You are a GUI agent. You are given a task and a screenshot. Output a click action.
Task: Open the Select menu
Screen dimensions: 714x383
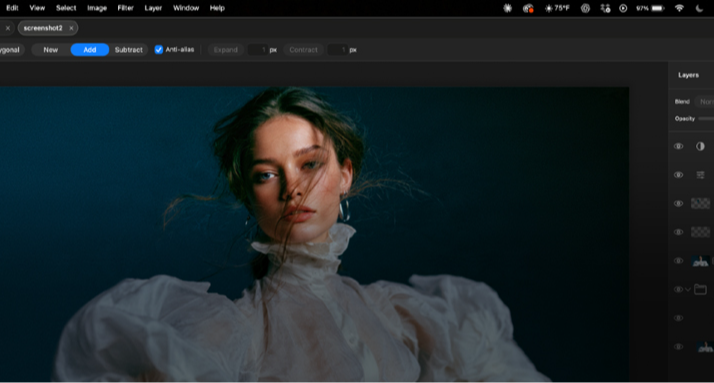(x=66, y=8)
